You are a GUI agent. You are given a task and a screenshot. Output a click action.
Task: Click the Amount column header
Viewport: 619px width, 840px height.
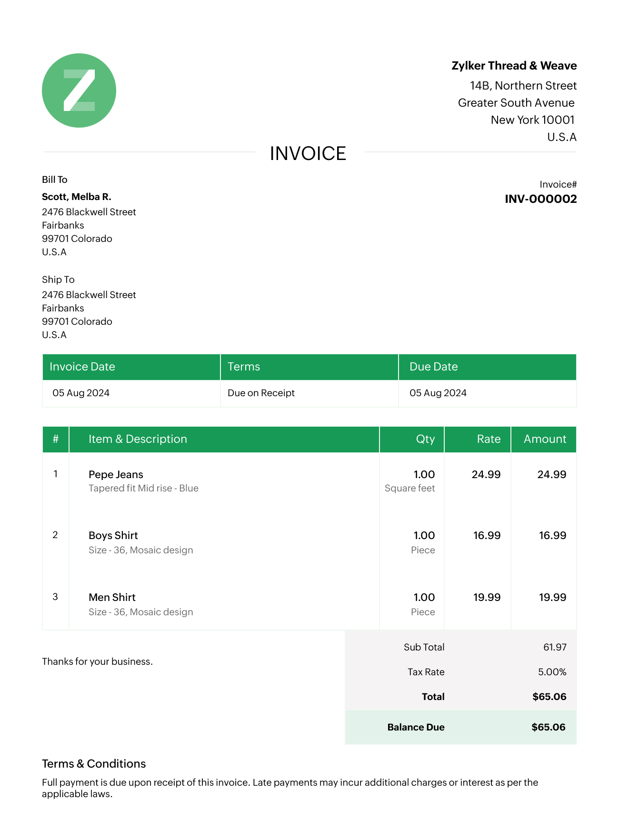click(545, 439)
